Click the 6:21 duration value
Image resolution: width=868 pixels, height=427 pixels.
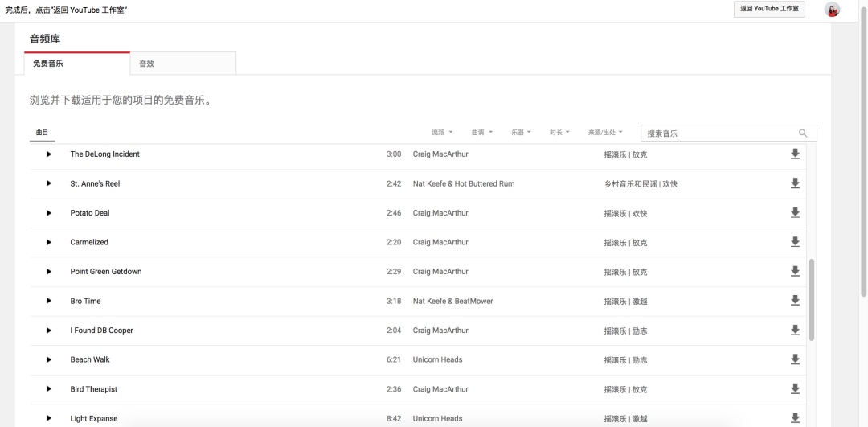click(394, 359)
